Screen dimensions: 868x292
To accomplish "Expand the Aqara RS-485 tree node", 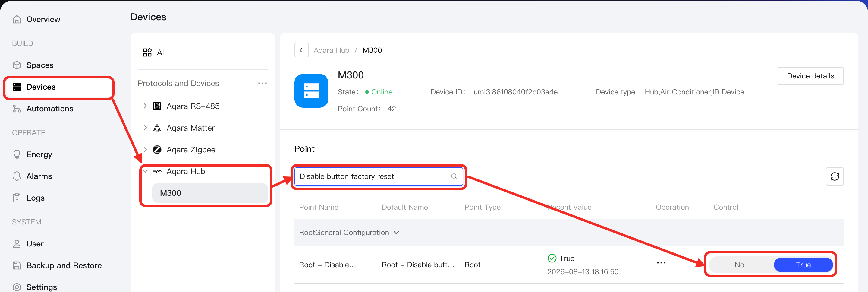I will tap(145, 106).
